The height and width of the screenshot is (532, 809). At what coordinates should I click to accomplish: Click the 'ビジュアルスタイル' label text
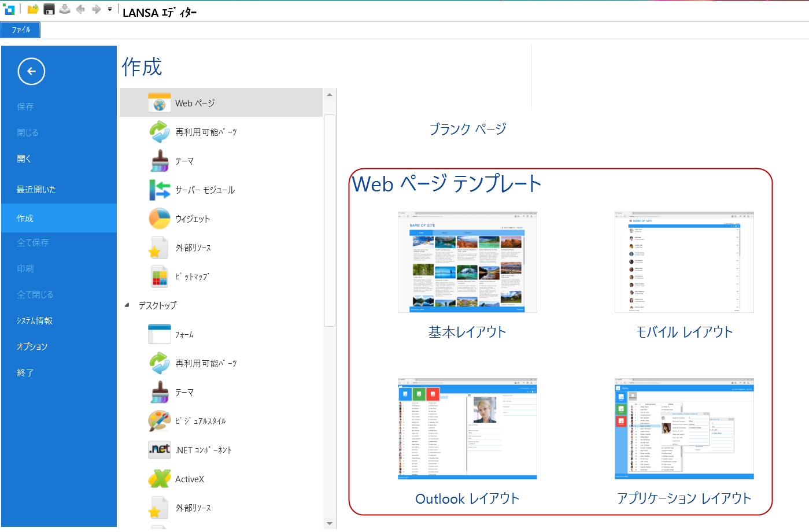(201, 421)
